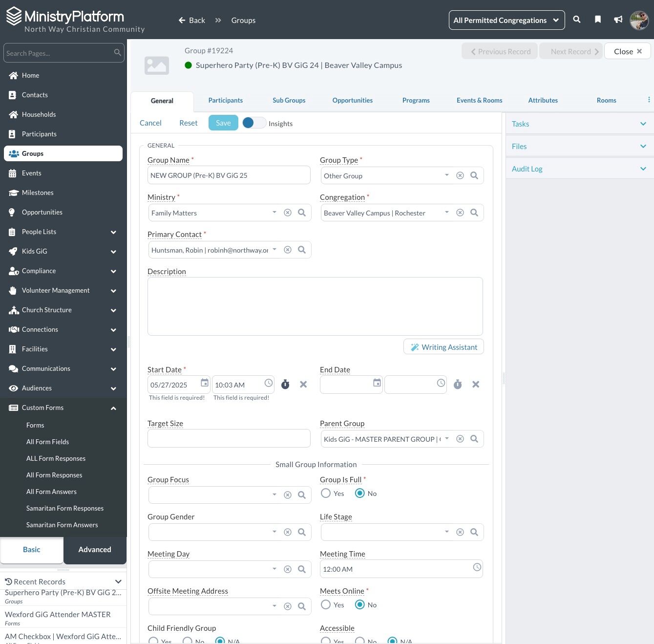Click the announcements megaphone icon

pos(618,20)
